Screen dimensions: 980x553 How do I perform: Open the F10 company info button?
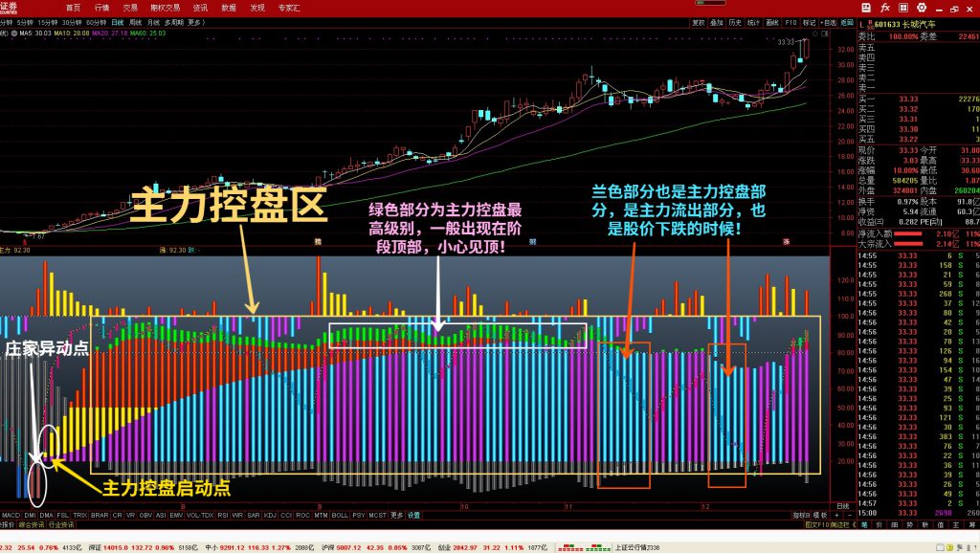click(791, 21)
